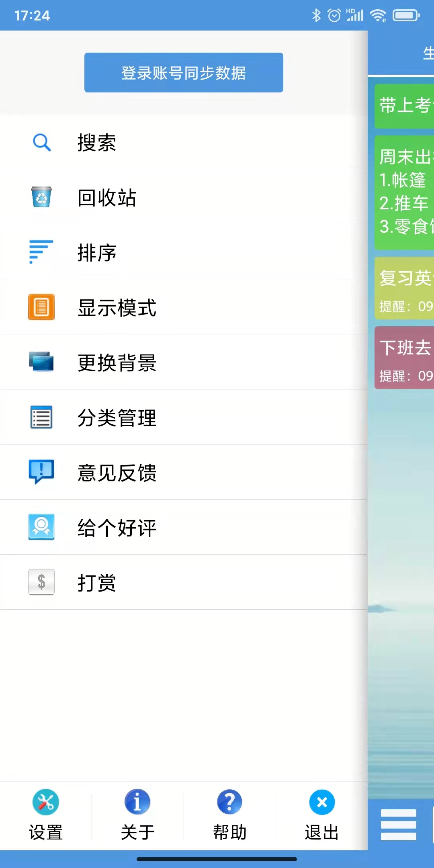Tap the 17:24 clock time
This screenshot has width=434, height=868.
(32, 16)
